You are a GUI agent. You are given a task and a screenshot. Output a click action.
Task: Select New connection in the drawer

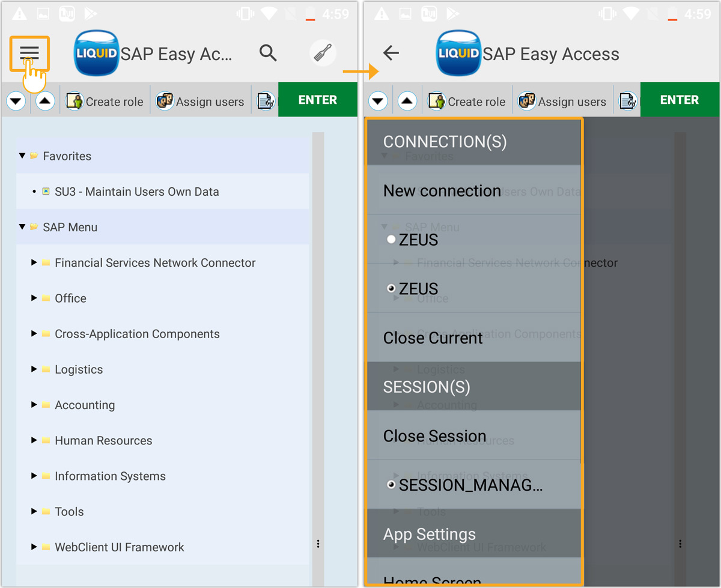click(x=442, y=191)
